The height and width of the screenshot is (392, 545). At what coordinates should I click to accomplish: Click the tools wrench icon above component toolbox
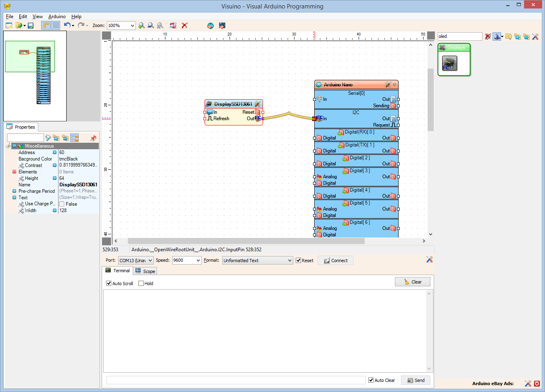click(535, 36)
